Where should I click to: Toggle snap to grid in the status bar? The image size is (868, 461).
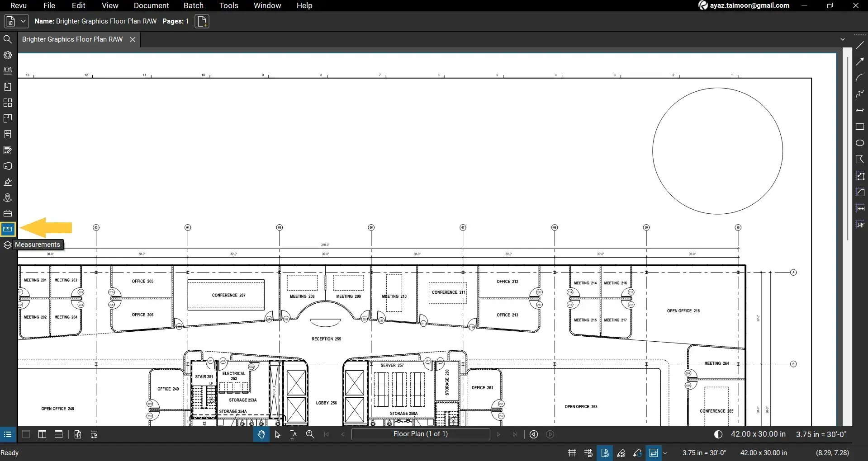(588, 452)
